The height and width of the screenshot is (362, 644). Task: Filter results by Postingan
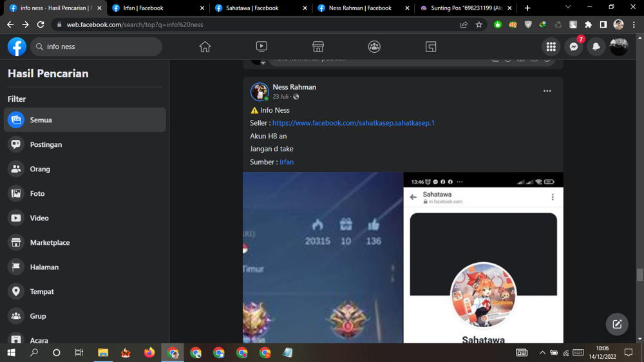click(84, 145)
